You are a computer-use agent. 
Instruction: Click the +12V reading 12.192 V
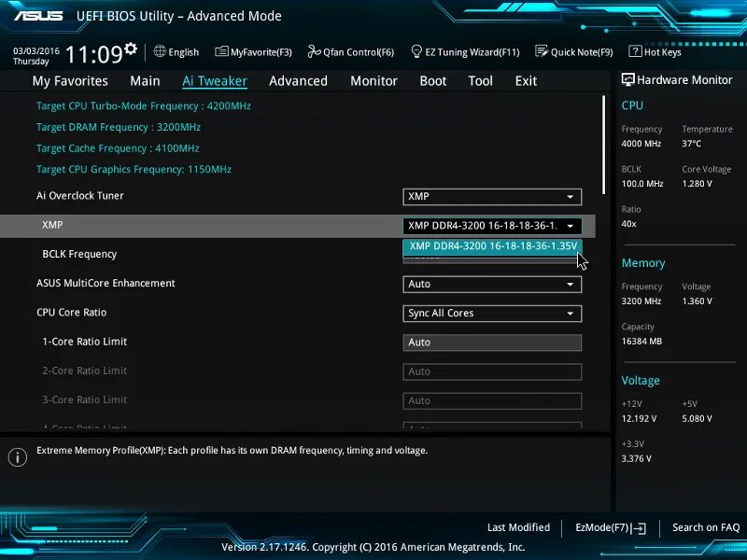pyautogui.click(x=639, y=418)
